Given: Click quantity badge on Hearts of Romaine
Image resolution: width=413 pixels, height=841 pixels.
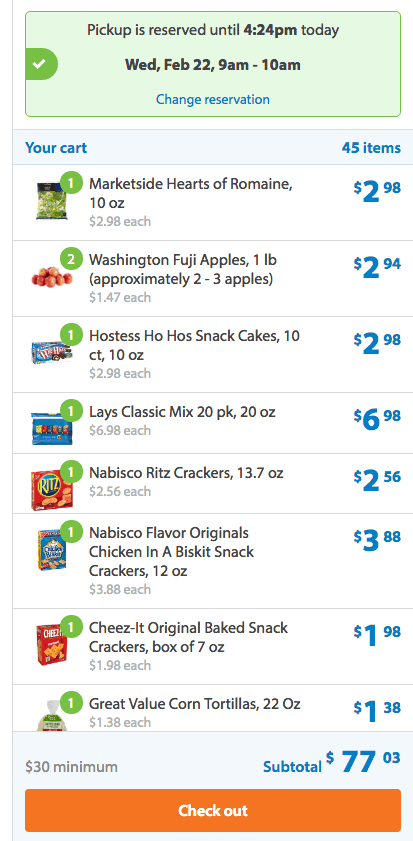Looking at the screenshot, I should pyautogui.click(x=71, y=183).
